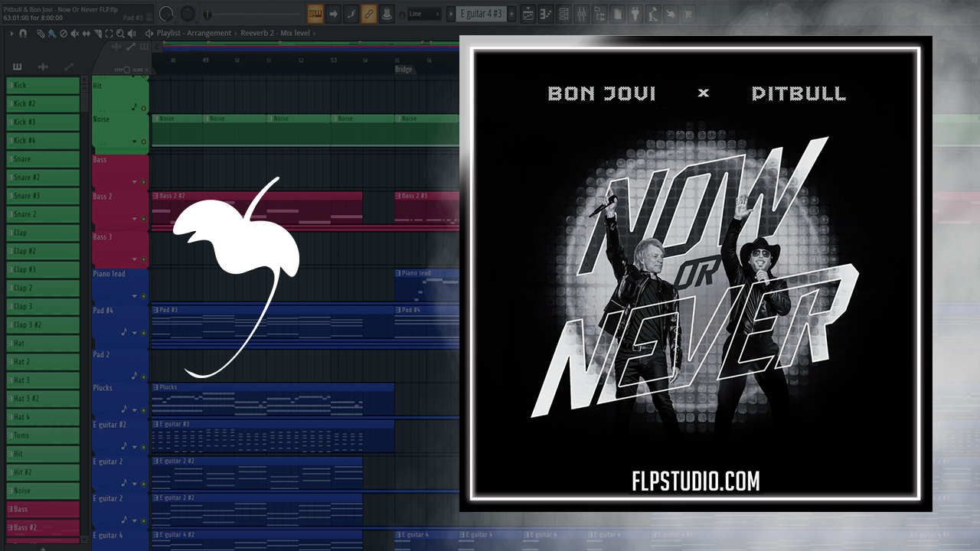
Task: Select the Kick #2 pattern in picker
Action: tap(43, 104)
